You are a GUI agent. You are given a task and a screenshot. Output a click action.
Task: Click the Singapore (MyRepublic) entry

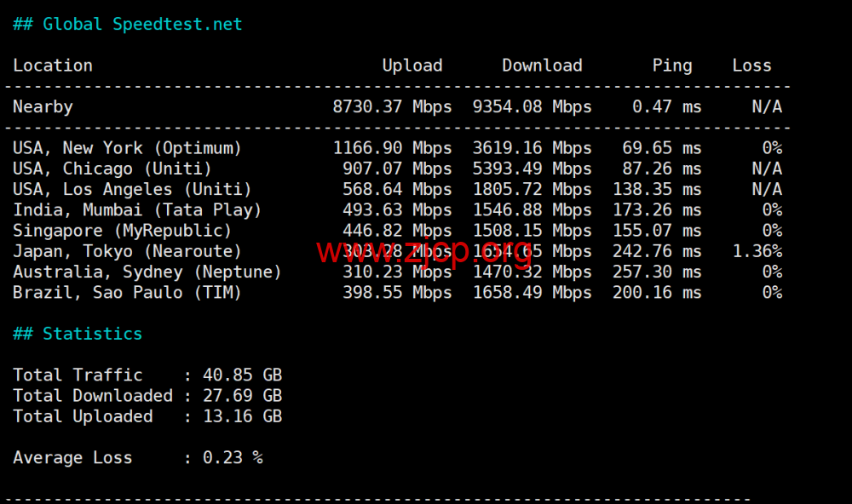pos(123,231)
